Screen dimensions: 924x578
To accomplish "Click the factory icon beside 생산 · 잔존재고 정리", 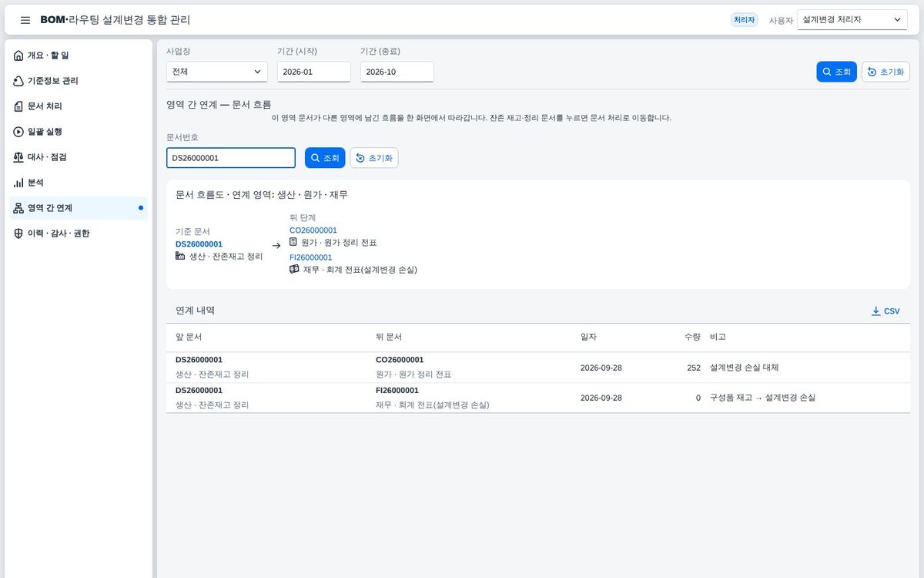I will 180,256.
